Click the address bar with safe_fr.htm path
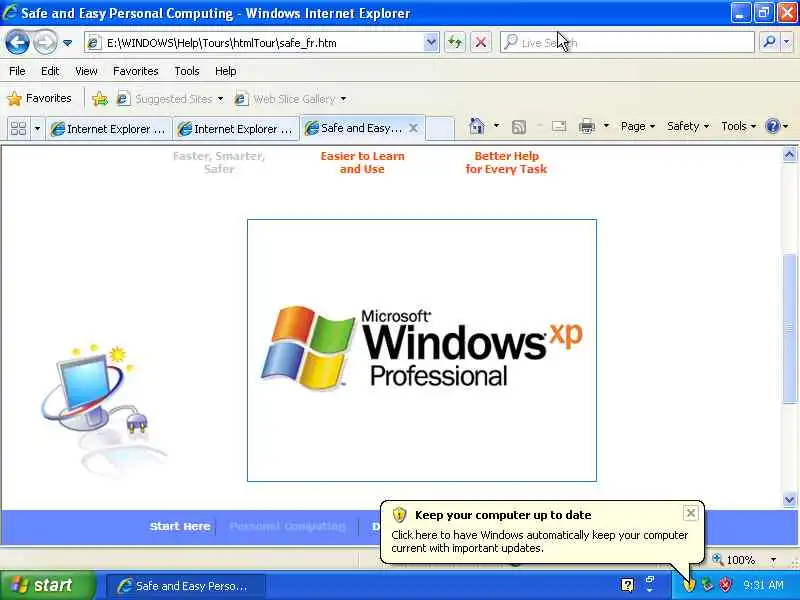This screenshot has width=800, height=600. [255, 43]
